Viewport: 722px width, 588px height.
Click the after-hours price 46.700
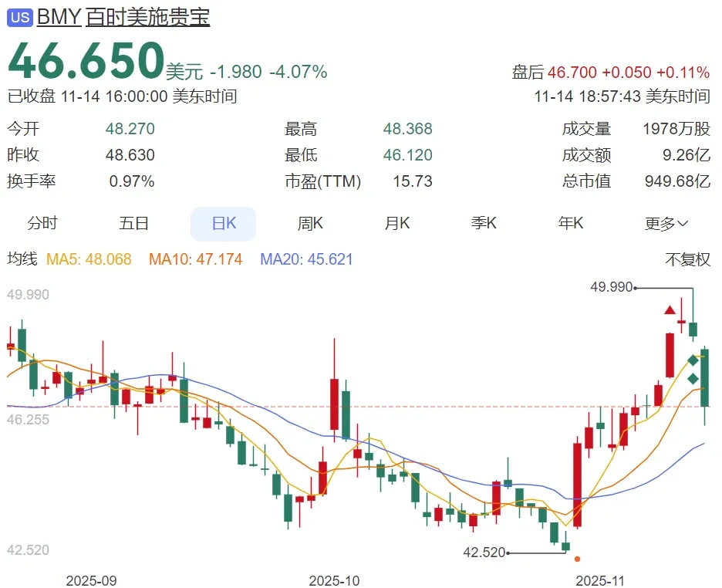point(572,73)
